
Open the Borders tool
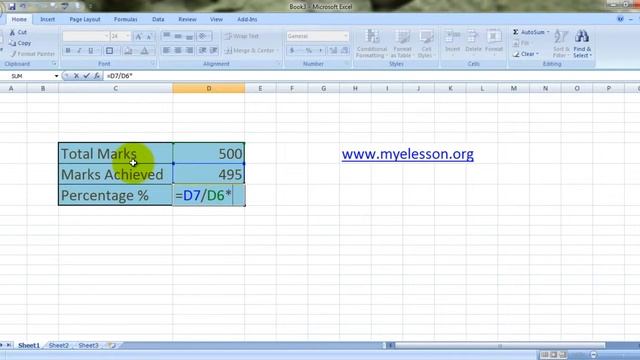109,51
